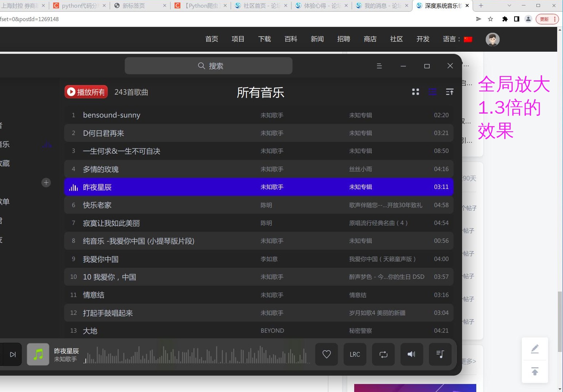The height and width of the screenshot is (392, 563).
Task: Toggle the repeat playback mode
Action: click(383, 354)
